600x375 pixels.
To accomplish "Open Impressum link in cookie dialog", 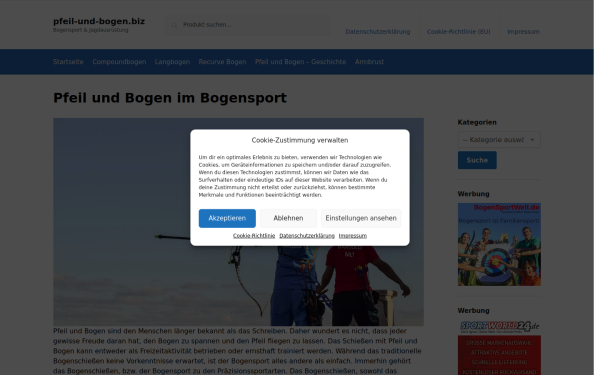I will tap(352, 236).
